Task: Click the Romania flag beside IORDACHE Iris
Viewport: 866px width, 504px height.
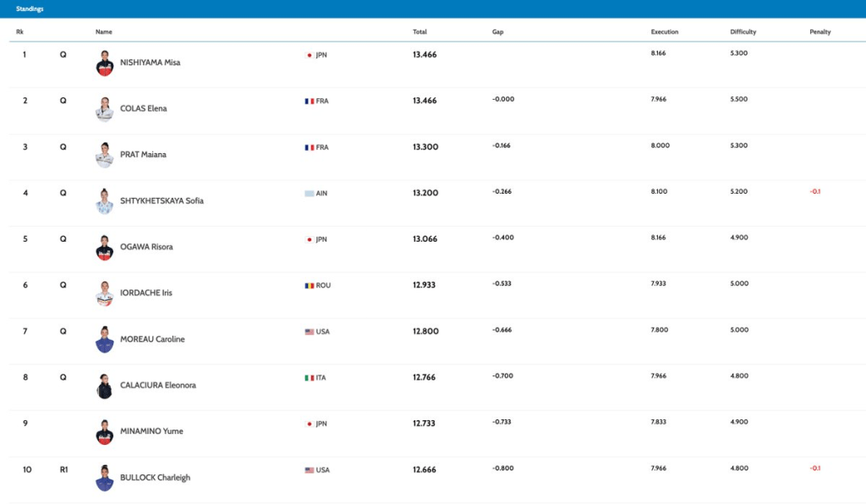Action: click(x=309, y=286)
